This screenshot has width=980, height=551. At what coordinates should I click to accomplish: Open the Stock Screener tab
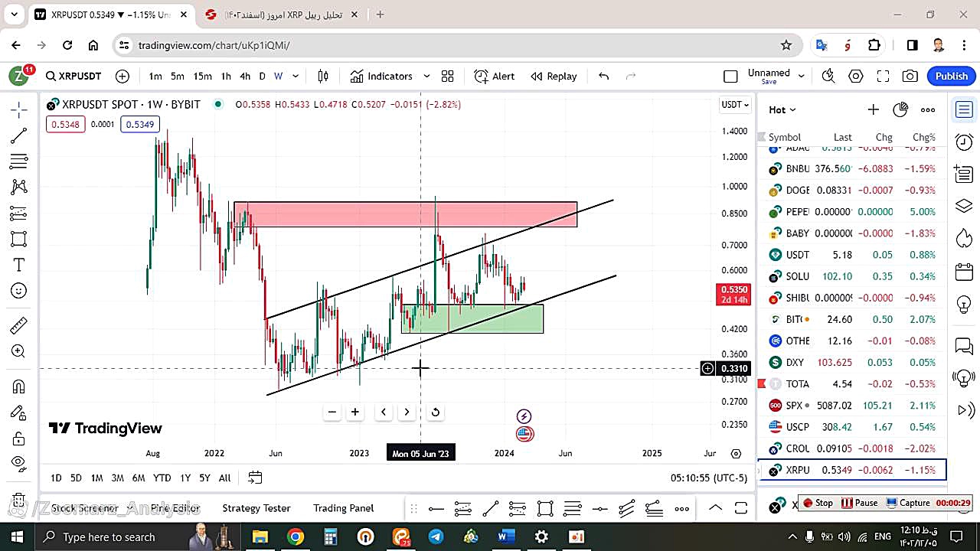point(84,508)
